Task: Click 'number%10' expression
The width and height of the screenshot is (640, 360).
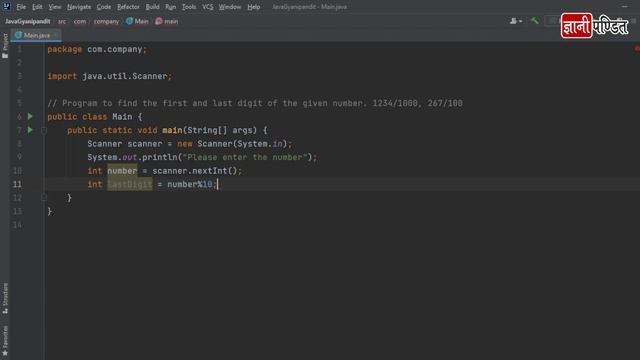Action: 190,184
